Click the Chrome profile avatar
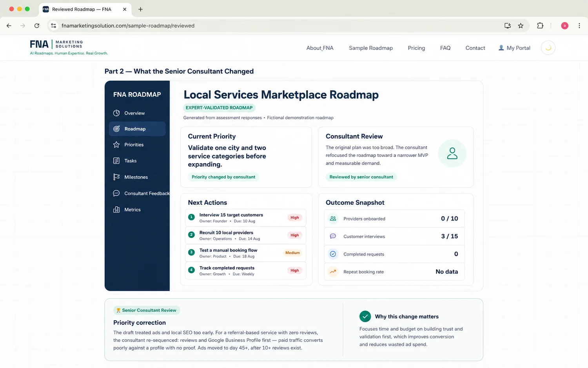Image resolution: width=588 pixels, height=368 pixels. pyautogui.click(x=564, y=26)
